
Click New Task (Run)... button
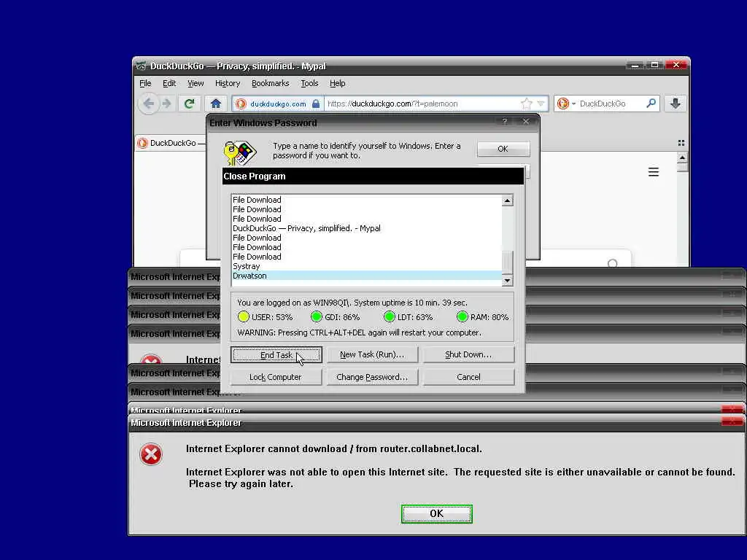[372, 355]
